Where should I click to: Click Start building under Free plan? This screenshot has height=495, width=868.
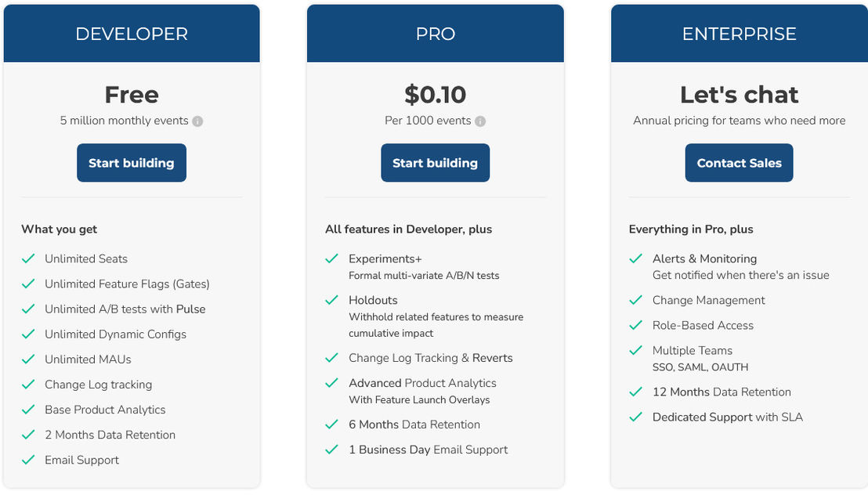[x=131, y=163]
